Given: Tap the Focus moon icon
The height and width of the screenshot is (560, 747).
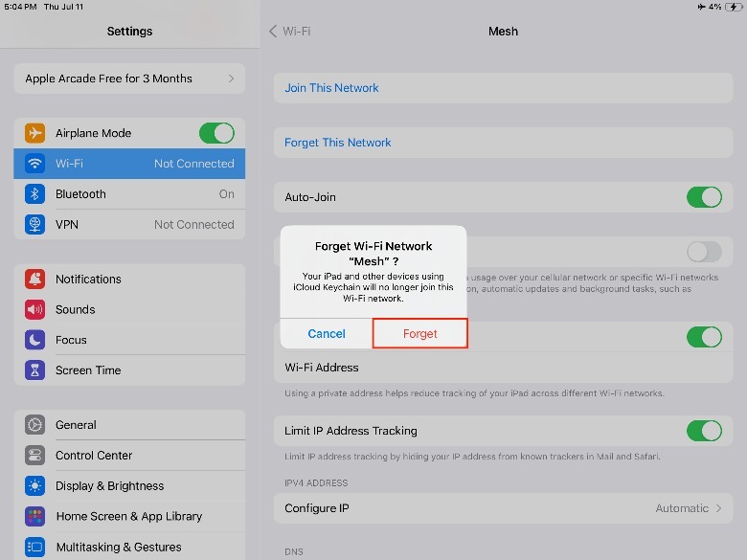Looking at the screenshot, I should pos(35,340).
